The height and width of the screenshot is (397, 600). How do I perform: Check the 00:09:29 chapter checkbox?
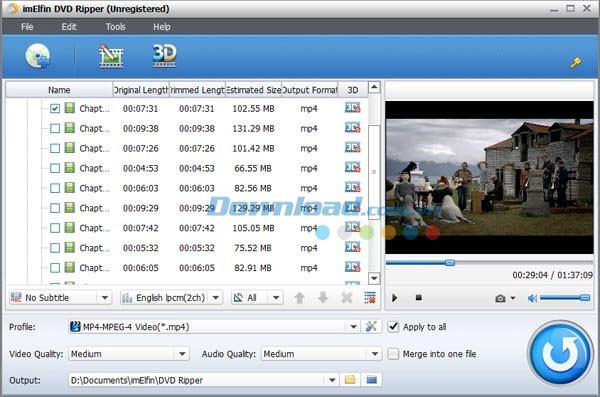(55, 208)
